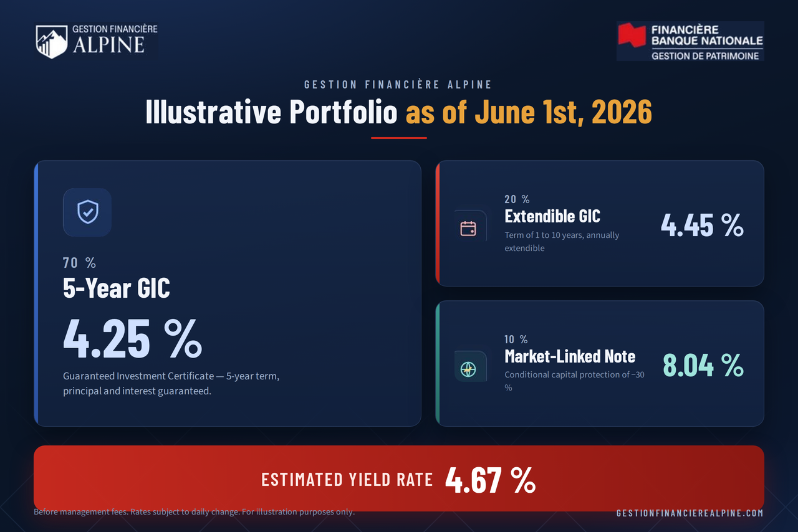Image resolution: width=798 pixels, height=532 pixels.
Task: Click 'Guaranteed Investment Certificate' description text
Action: (171, 384)
